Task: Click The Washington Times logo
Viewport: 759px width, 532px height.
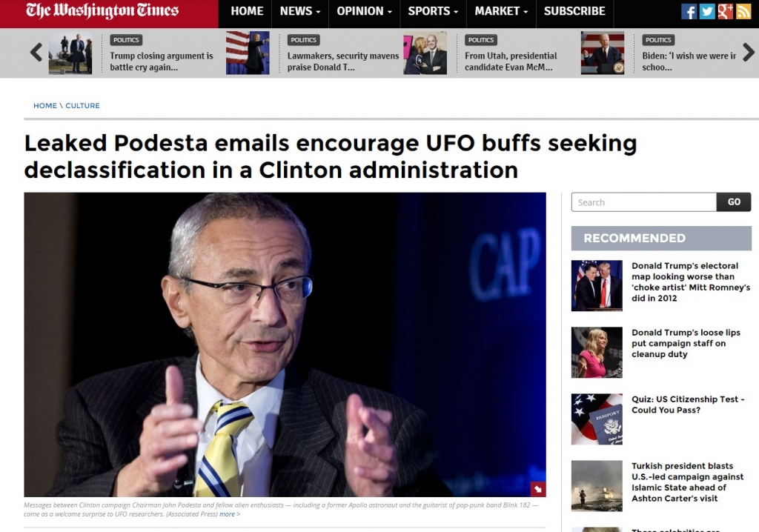Action: (x=102, y=11)
